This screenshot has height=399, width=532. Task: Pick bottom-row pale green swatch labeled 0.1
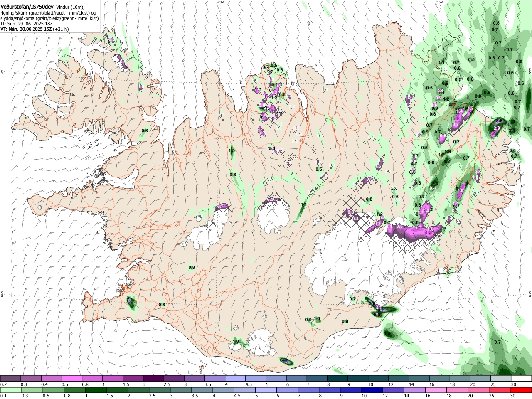point(10,390)
